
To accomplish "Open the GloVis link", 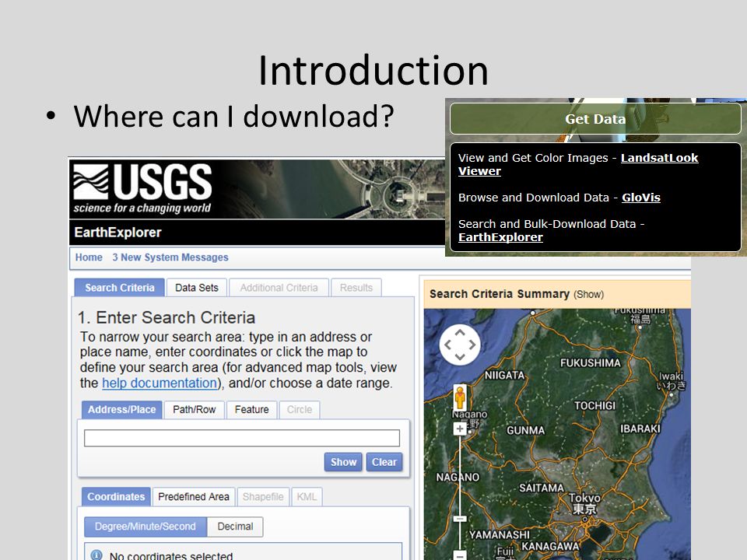I will (640, 198).
